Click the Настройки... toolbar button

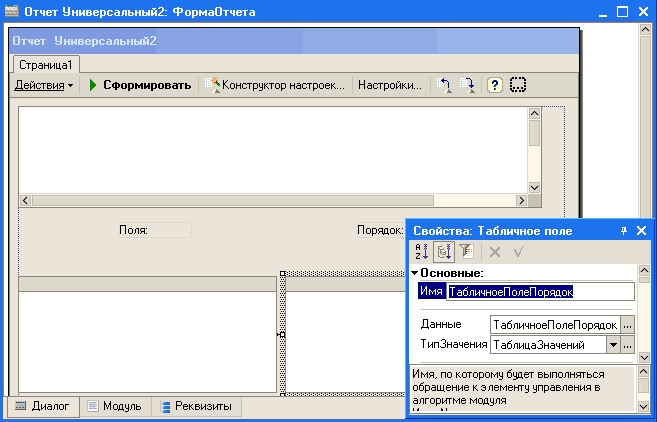(390, 85)
